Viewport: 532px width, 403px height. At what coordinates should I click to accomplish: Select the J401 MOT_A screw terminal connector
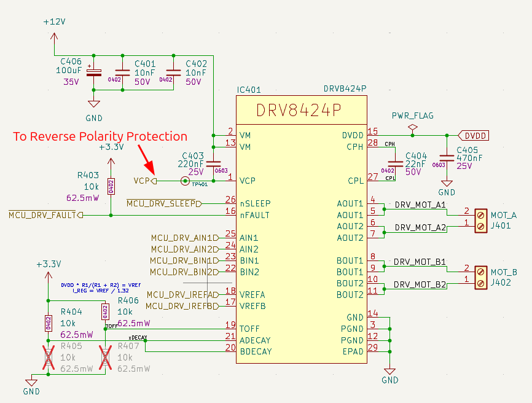[x=480, y=221]
